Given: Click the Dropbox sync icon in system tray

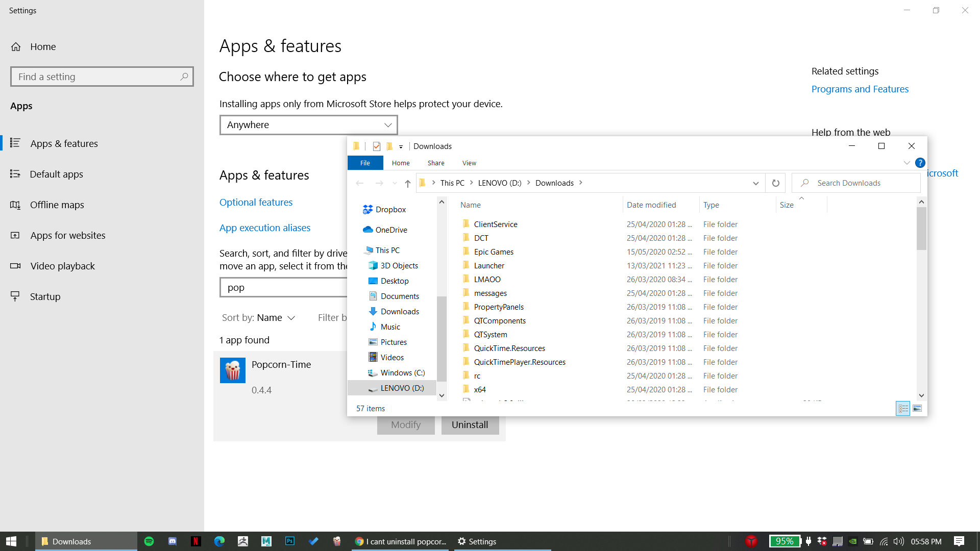Looking at the screenshot, I should click(x=822, y=541).
